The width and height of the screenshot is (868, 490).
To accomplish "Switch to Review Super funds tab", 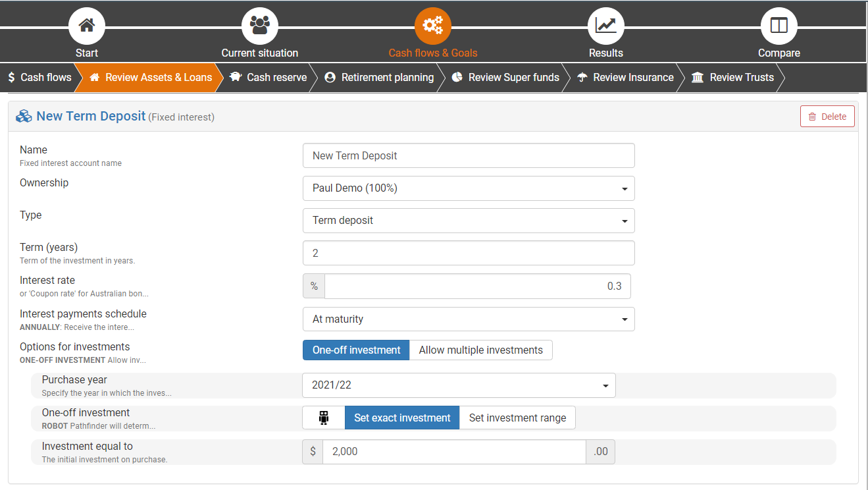I will click(x=505, y=78).
